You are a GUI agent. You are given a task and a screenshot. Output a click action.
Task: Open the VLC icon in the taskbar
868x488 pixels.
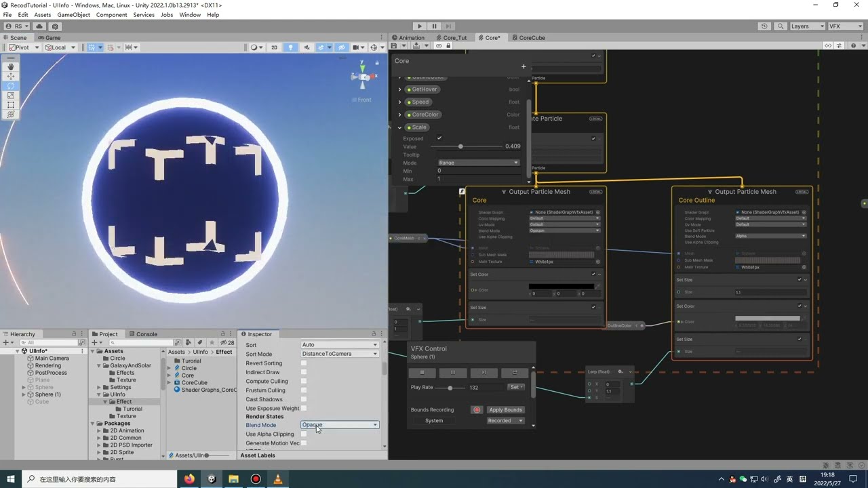(x=277, y=479)
